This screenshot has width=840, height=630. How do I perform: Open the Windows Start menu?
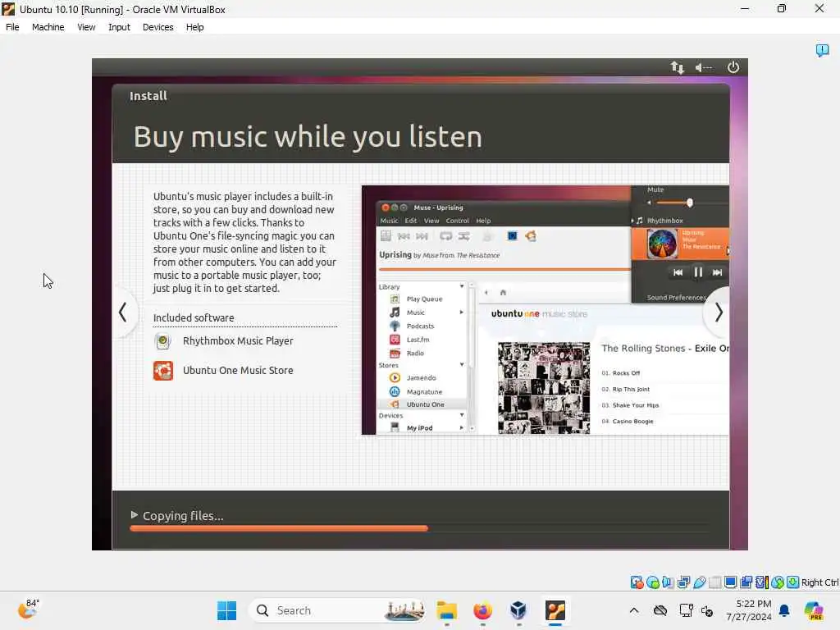226,610
